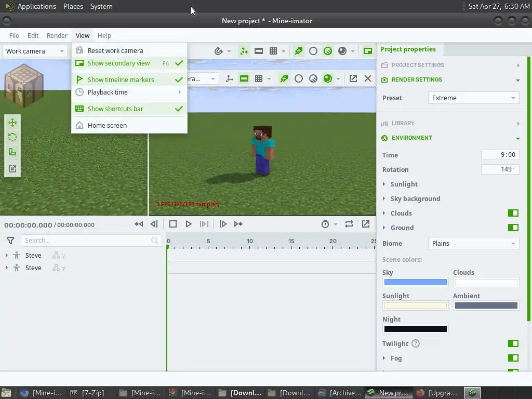Pop out the timeline panel

(x=366, y=224)
